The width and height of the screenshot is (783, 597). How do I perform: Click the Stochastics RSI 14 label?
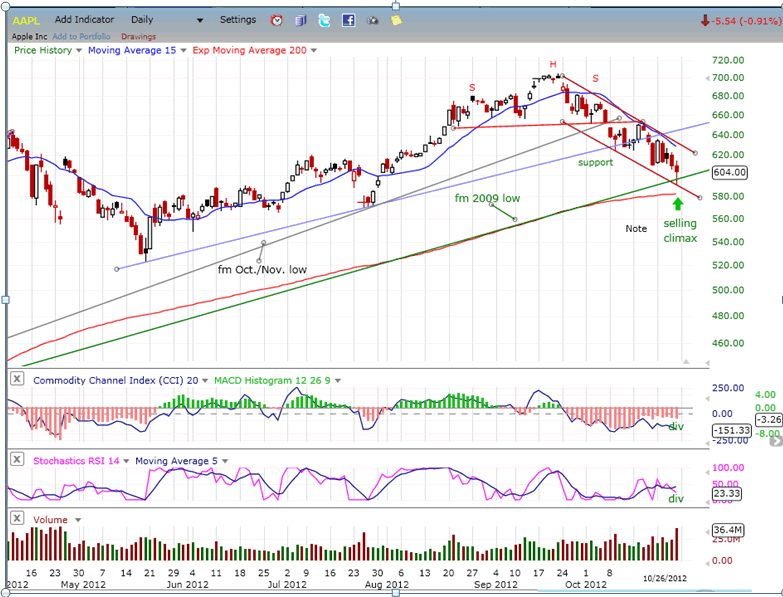76,461
